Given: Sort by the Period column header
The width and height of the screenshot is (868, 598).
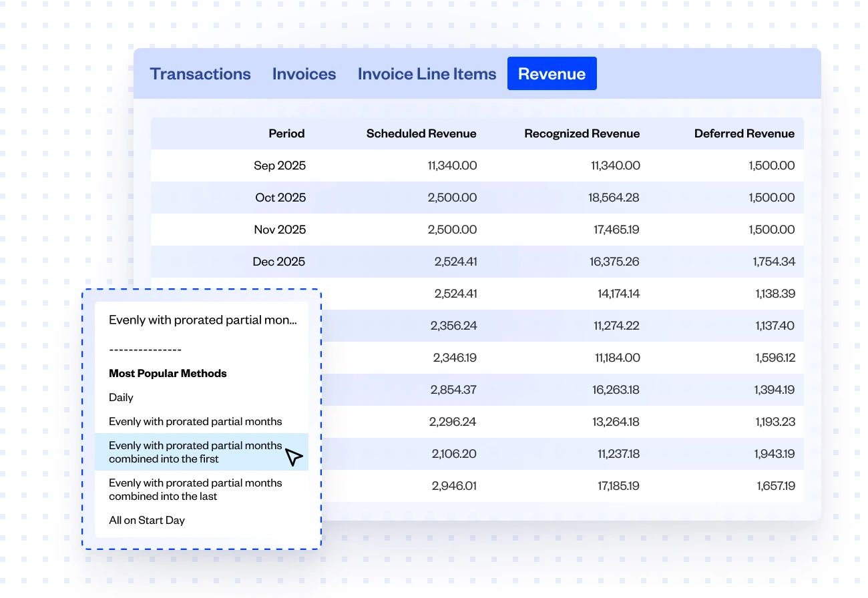Looking at the screenshot, I should (x=286, y=133).
